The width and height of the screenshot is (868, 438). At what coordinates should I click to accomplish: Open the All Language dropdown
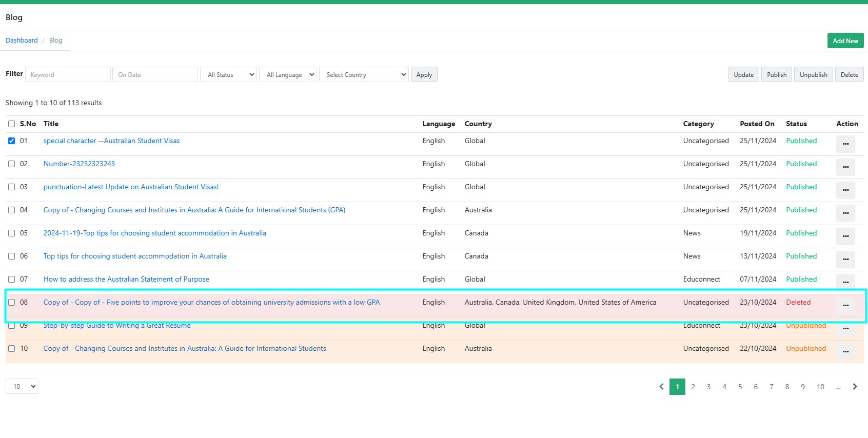(288, 75)
